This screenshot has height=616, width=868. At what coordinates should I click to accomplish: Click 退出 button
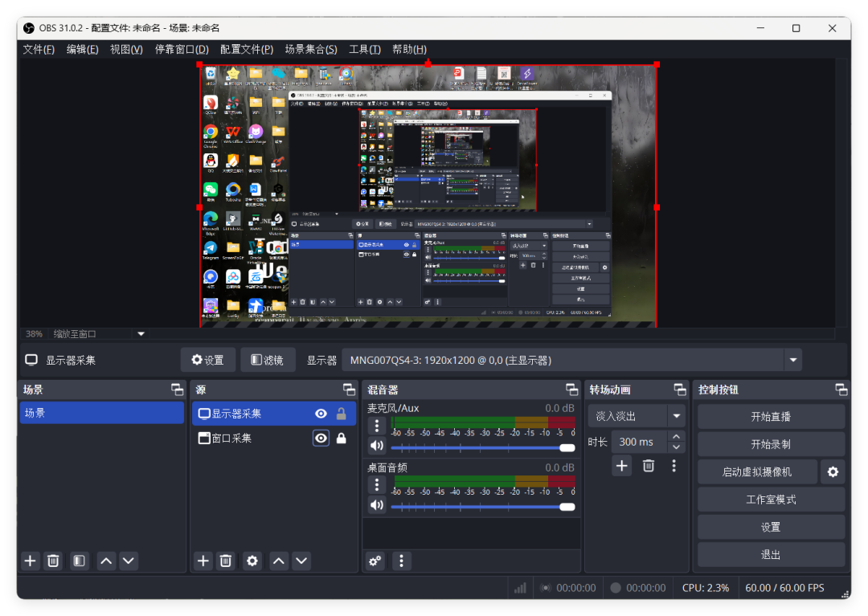click(x=771, y=555)
